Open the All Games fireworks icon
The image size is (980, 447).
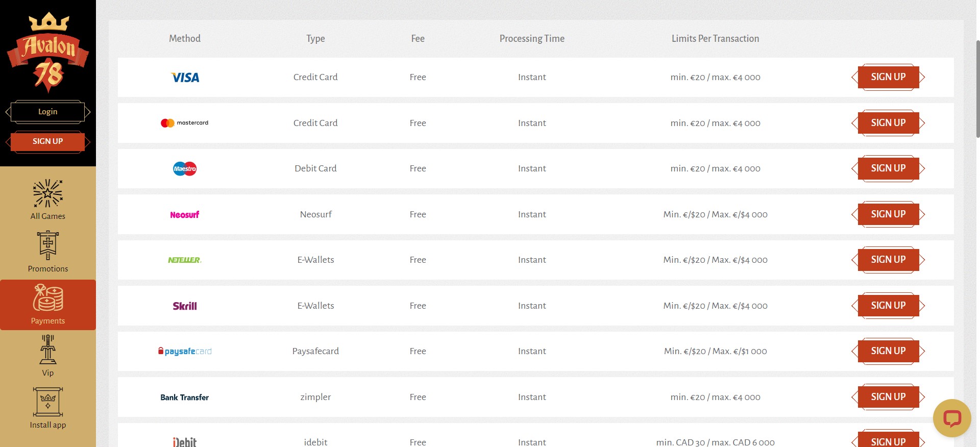click(47, 193)
